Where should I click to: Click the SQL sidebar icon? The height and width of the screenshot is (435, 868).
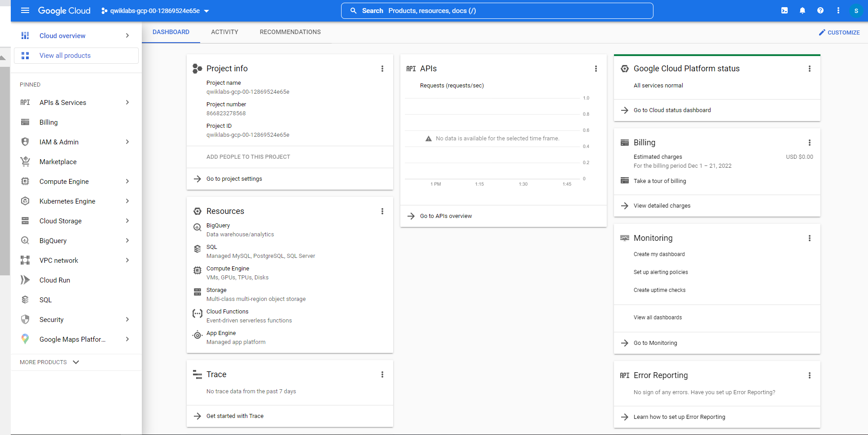(25, 300)
